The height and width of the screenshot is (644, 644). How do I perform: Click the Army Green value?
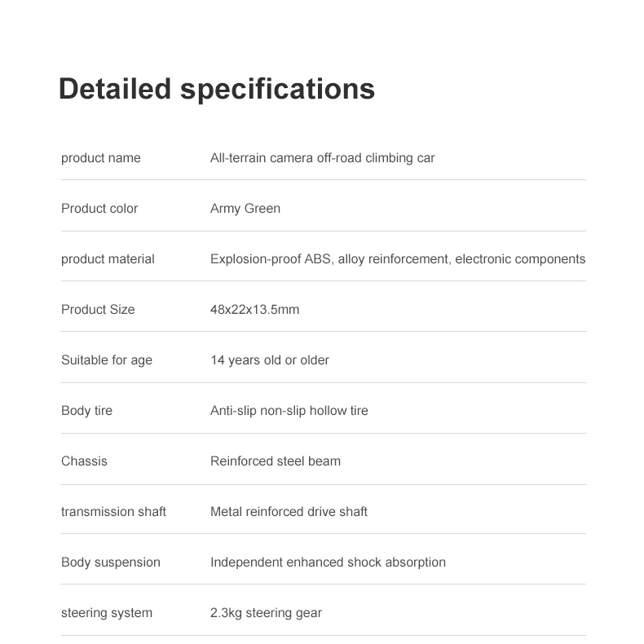[x=245, y=209]
